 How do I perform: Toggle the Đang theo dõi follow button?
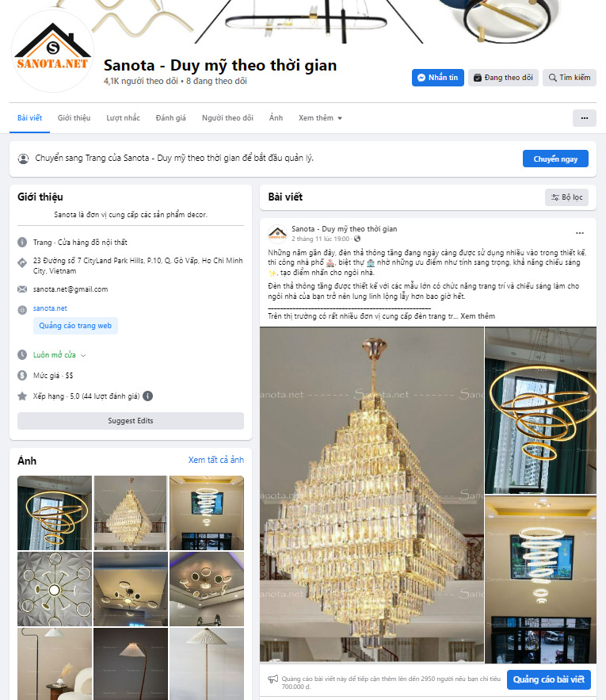coord(503,78)
